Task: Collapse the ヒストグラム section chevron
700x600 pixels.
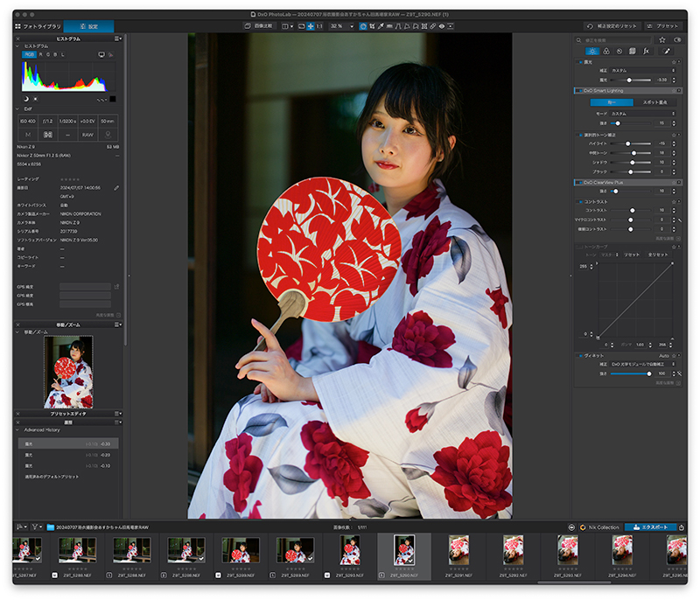Action: point(17,46)
